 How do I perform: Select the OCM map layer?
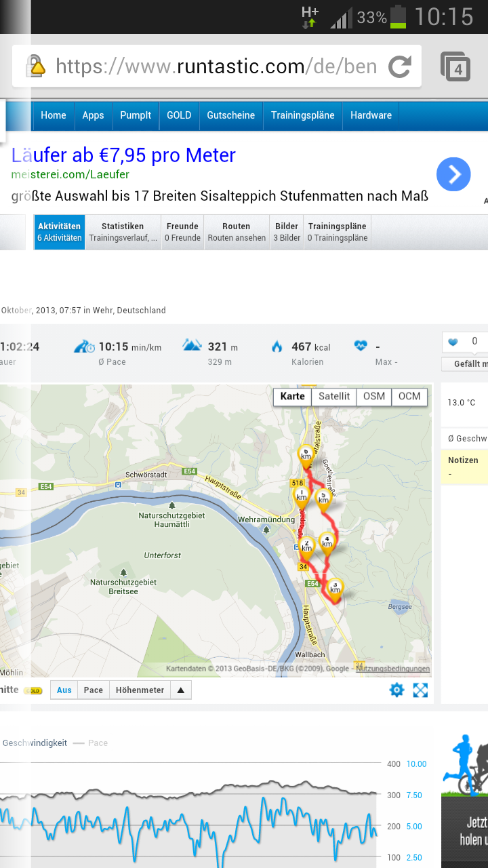pyautogui.click(x=409, y=397)
